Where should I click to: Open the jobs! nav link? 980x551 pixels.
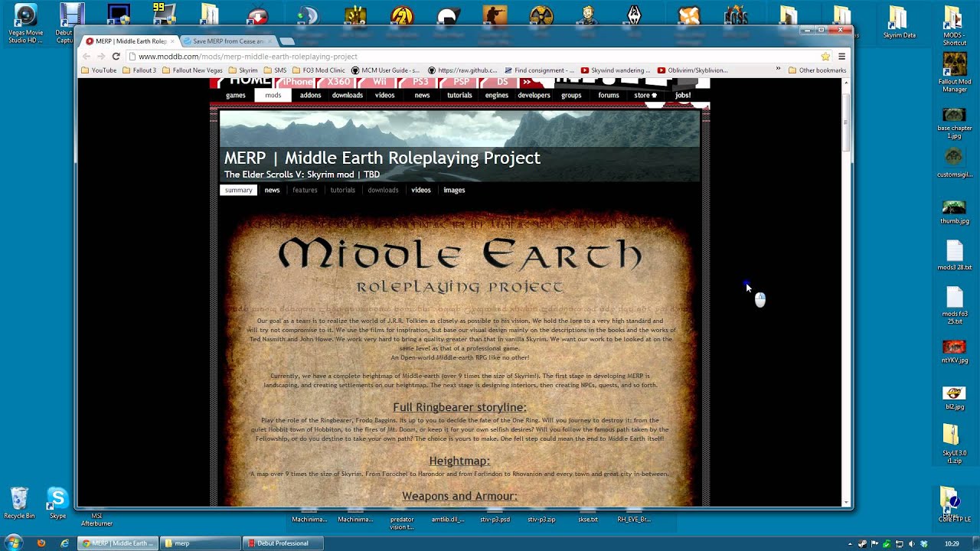(683, 95)
